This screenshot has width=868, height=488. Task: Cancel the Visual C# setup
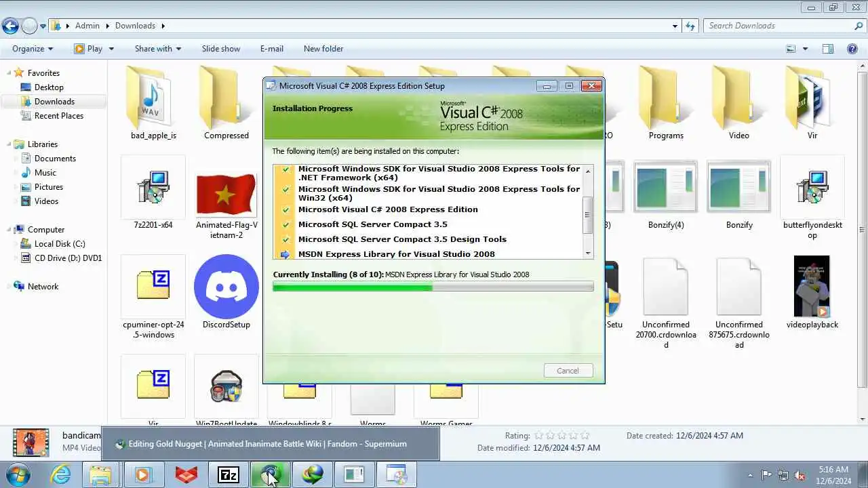pos(568,371)
